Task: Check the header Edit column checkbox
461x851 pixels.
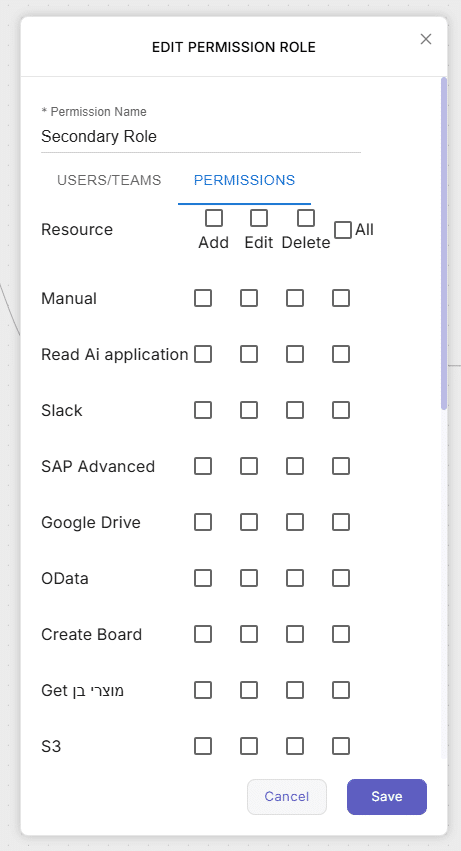Action: click(259, 218)
